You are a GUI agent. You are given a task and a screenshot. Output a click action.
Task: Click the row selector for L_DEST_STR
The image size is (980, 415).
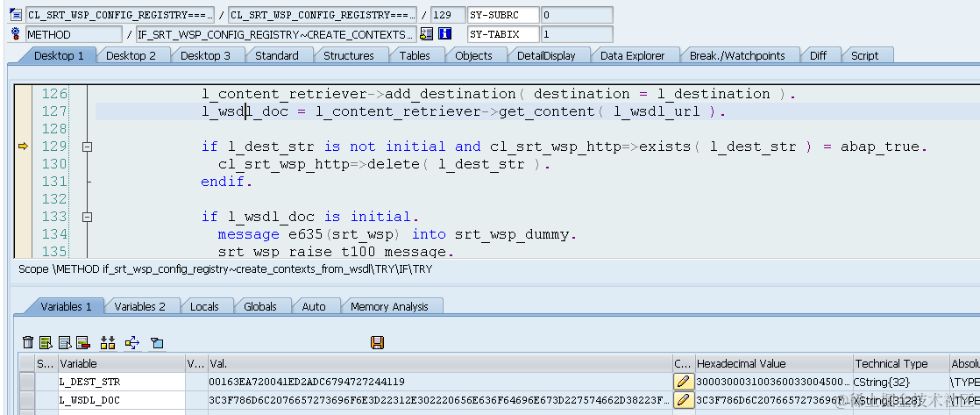(27, 381)
